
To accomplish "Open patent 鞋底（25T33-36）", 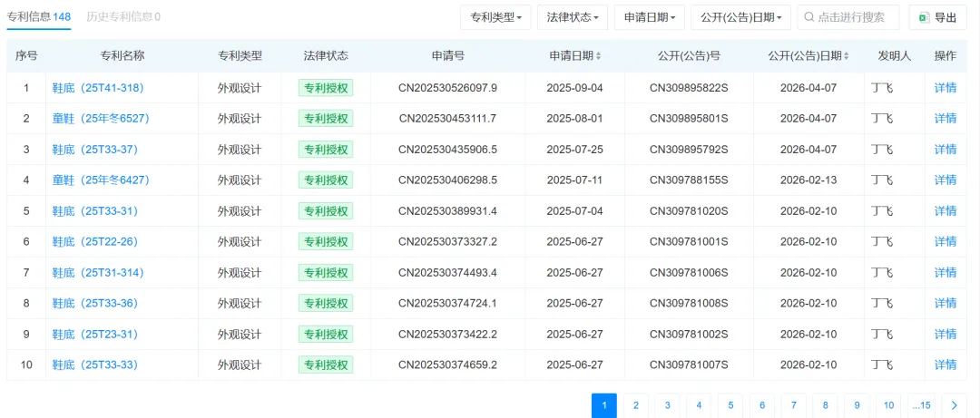I will click(95, 303).
